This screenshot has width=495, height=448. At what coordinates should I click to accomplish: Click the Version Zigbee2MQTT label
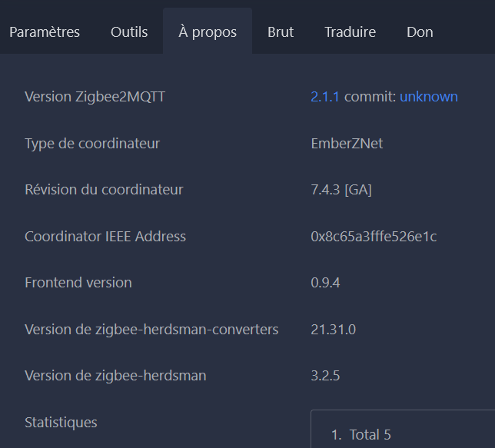[95, 97]
